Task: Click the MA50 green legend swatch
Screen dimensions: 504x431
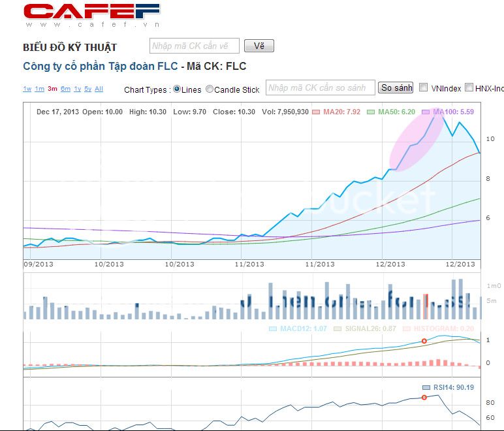Action: coord(371,112)
